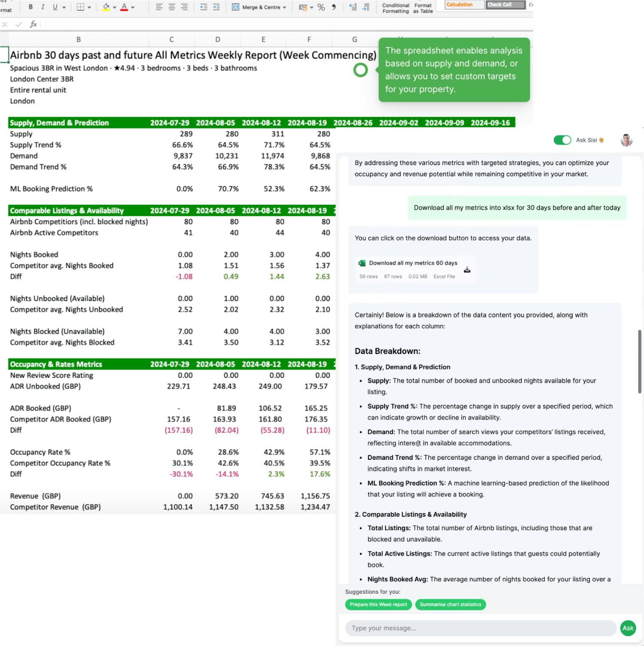This screenshot has width=644, height=646.
Task: Decrease indent
Action: (204, 7)
